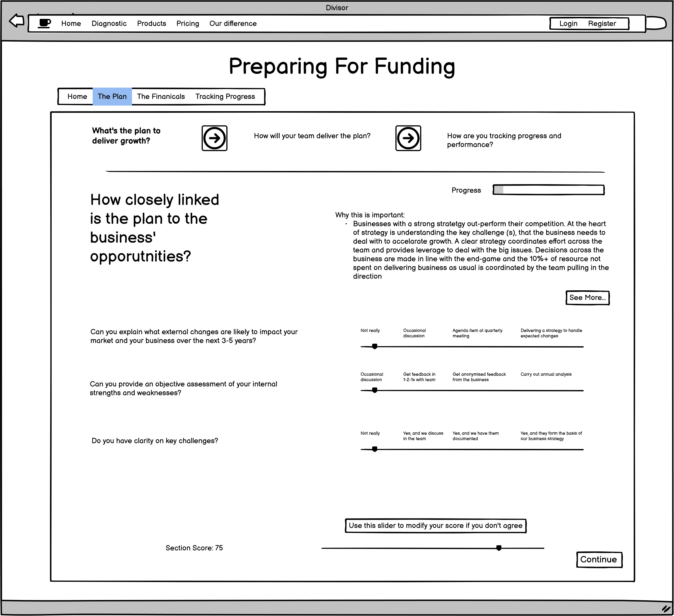Click the coffee cup logo icon
This screenshot has width=674, height=616.
[x=44, y=24]
